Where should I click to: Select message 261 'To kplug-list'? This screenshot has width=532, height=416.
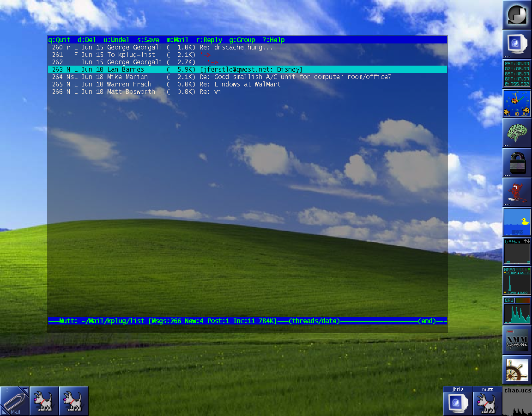tap(247, 55)
